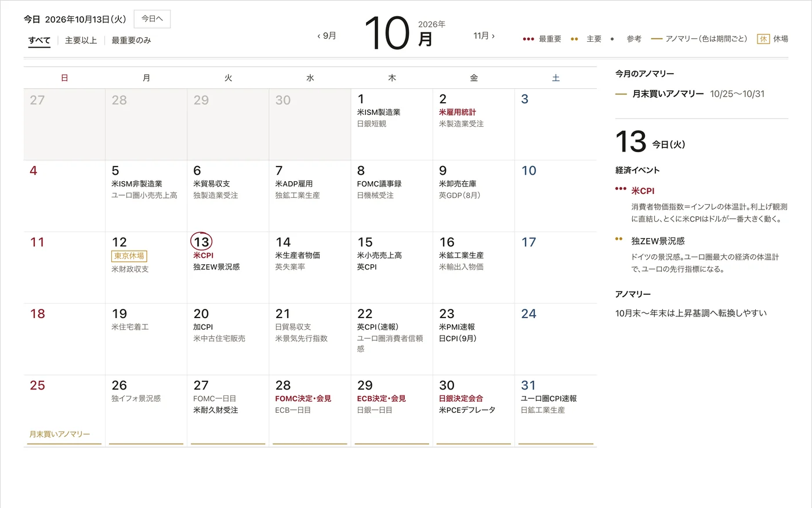Open 米貿易収支 event on the 6th
The width and height of the screenshot is (812, 508).
(212, 183)
